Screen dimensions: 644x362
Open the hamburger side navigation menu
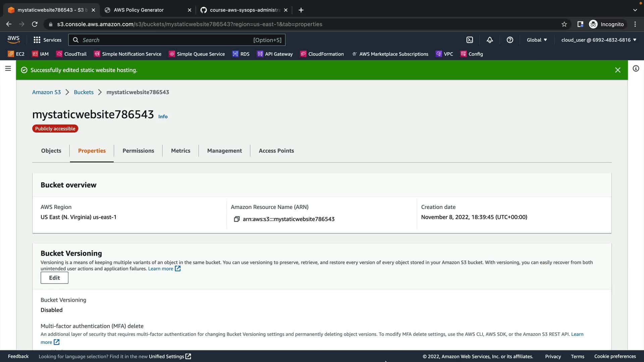(x=8, y=69)
